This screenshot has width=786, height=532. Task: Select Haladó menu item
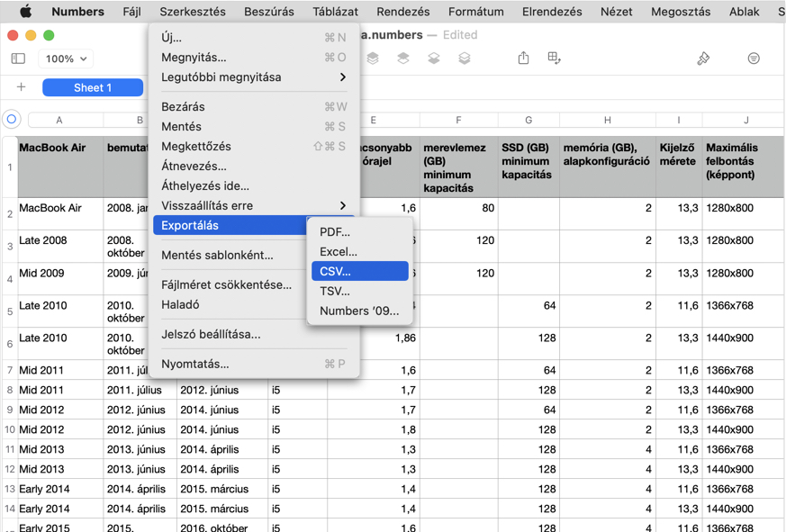[x=230, y=304]
